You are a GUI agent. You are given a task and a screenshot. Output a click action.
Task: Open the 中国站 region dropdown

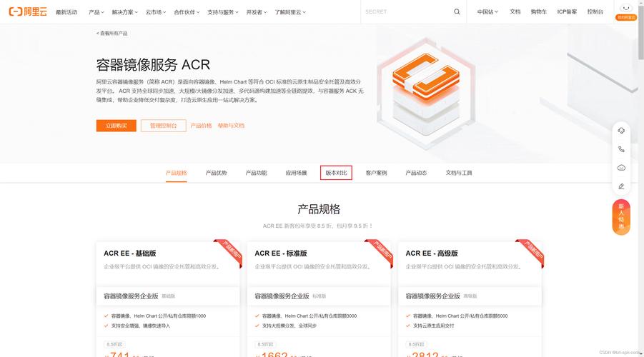pos(487,12)
